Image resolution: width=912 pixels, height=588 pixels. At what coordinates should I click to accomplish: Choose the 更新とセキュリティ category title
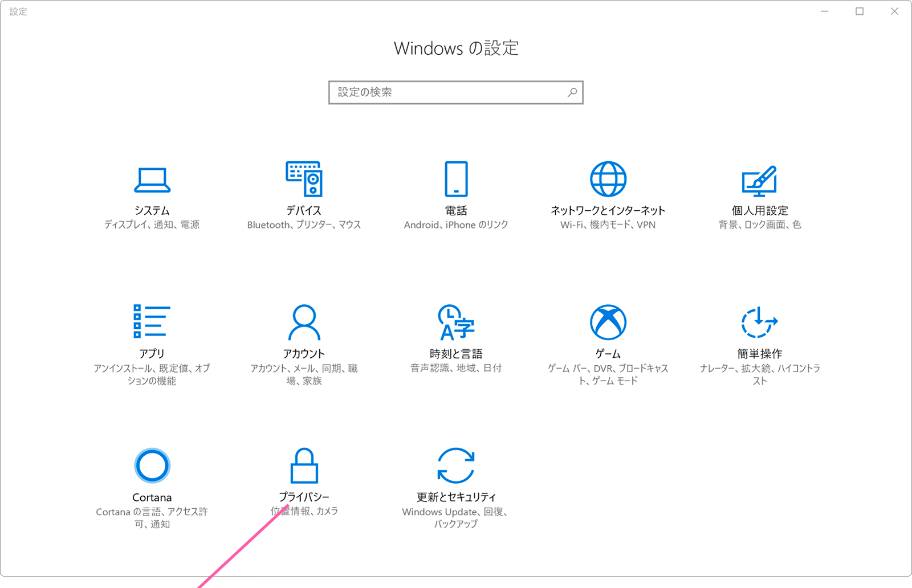click(456, 497)
